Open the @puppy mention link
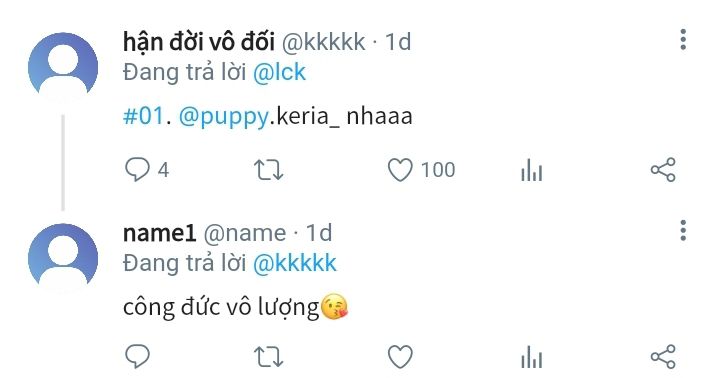The width and height of the screenshot is (720, 378). tap(224, 117)
